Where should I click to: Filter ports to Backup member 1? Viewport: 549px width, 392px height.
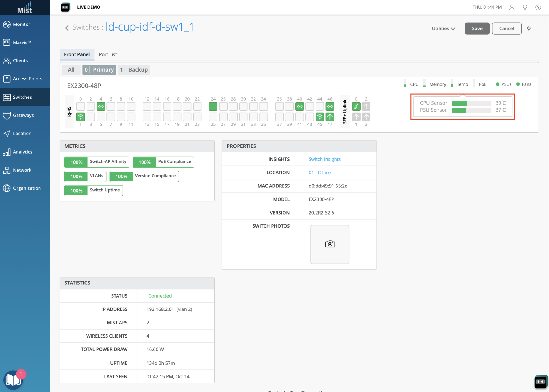pos(134,70)
